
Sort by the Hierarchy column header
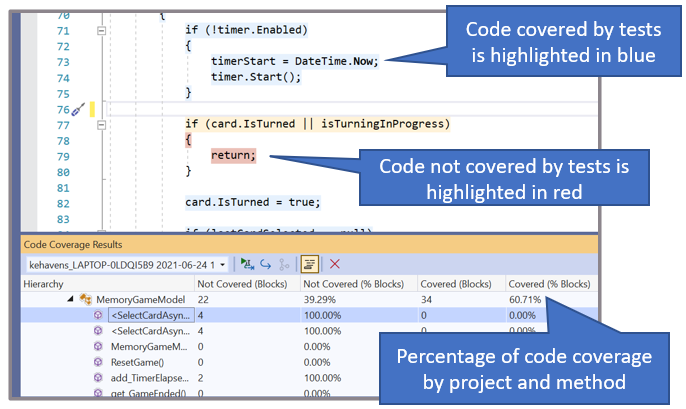tap(107, 284)
